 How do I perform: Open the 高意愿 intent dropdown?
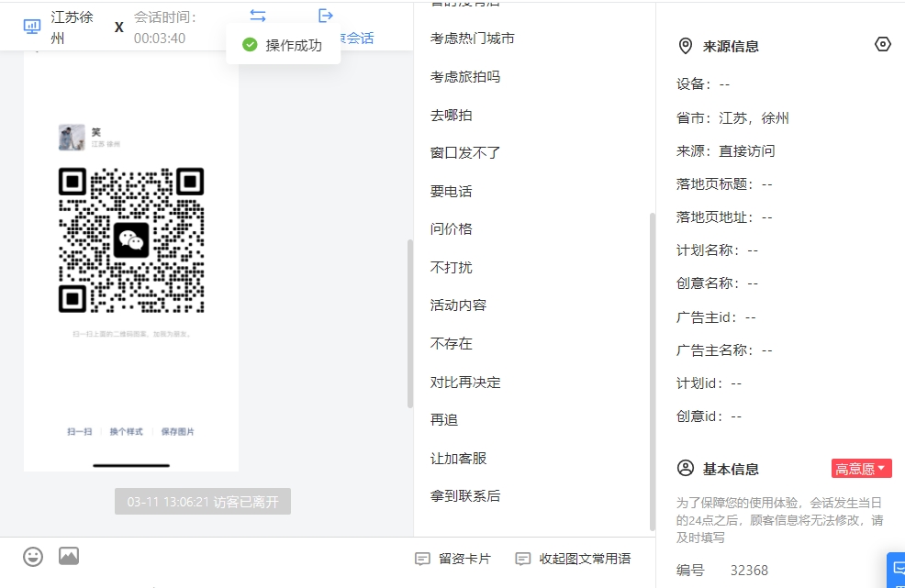(861, 469)
